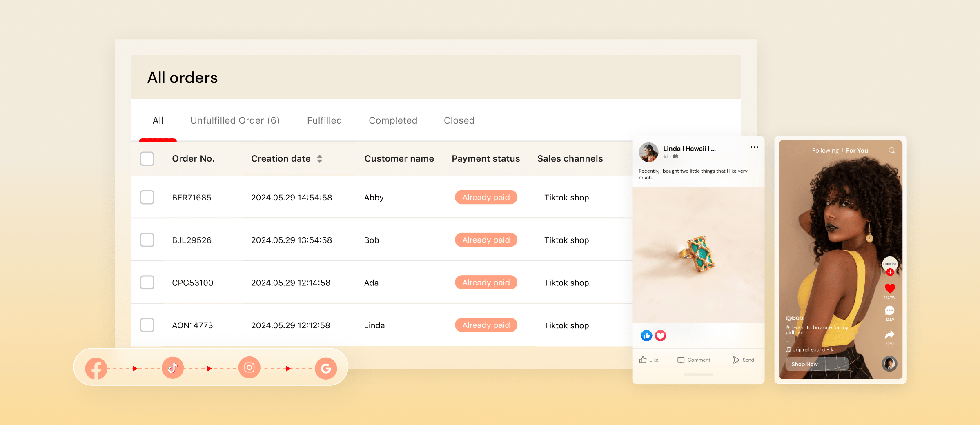Click the search magnifier in the TikTok feed
This screenshot has height=425, width=980.
892,151
